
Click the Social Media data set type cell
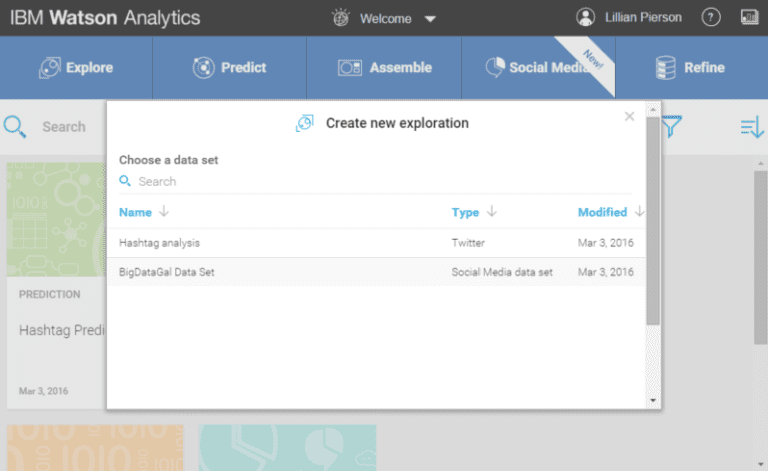pyautogui.click(x=502, y=272)
